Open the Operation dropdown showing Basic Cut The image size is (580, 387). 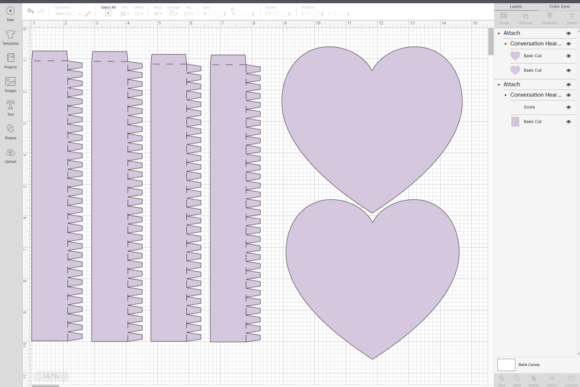68,14
